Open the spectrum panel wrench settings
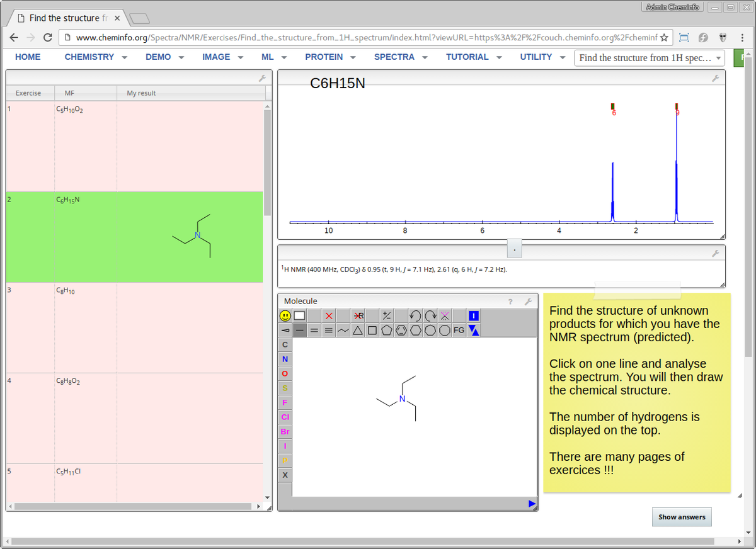This screenshot has height=549, width=756. tap(715, 79)
